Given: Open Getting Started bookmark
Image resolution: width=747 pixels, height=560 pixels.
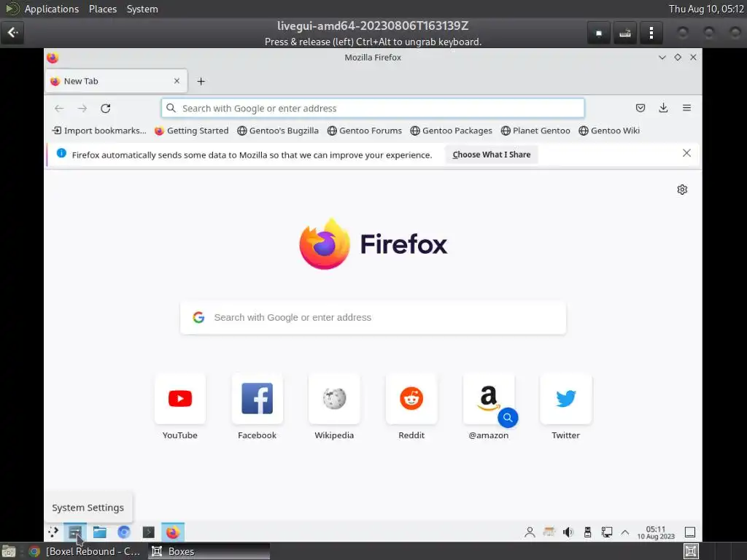Looking at the screenshot, I should [x=192, y=131].
